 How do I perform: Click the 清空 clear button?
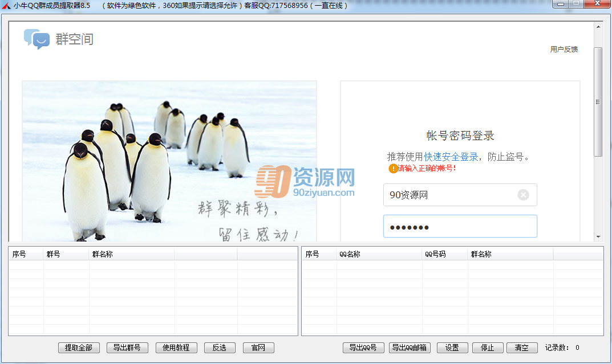522,347
